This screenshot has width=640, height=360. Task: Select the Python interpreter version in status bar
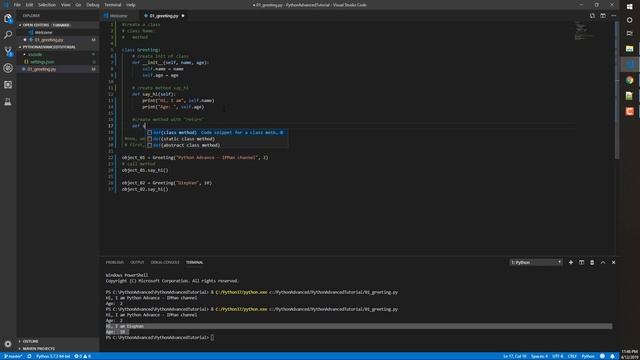click(53, 356)
